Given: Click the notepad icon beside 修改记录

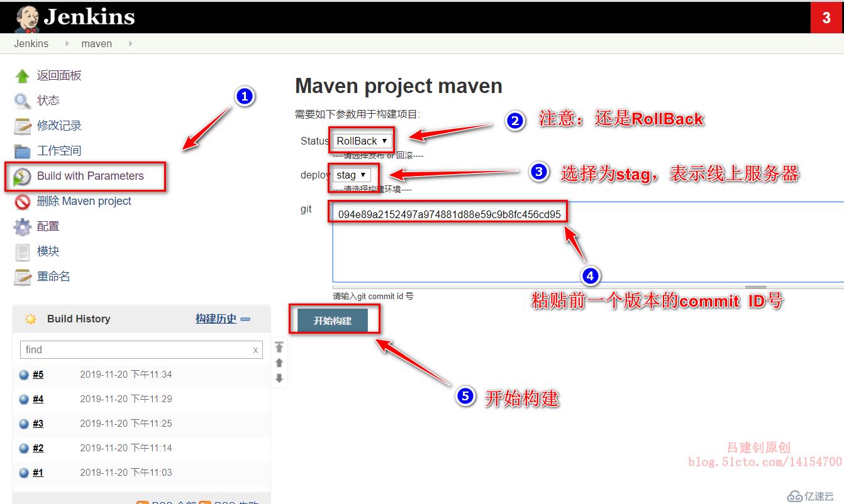Looking at the screenshot, I should point(22,126).
